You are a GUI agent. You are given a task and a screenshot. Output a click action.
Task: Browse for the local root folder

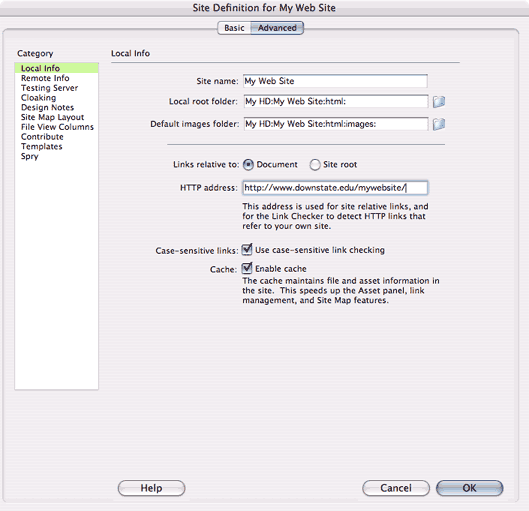pyautogui.click(x=439, y=102)
